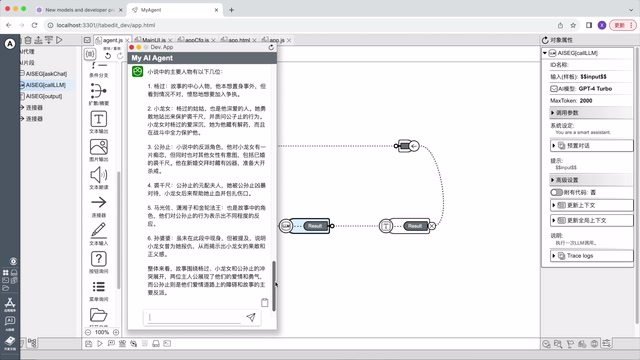
Task: Expand the 高级设置 section
Action: [x=591, y=180]
